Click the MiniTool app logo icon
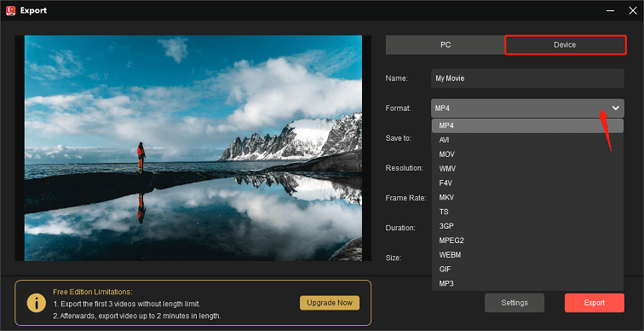644x331 pixels. coord(11,10)
